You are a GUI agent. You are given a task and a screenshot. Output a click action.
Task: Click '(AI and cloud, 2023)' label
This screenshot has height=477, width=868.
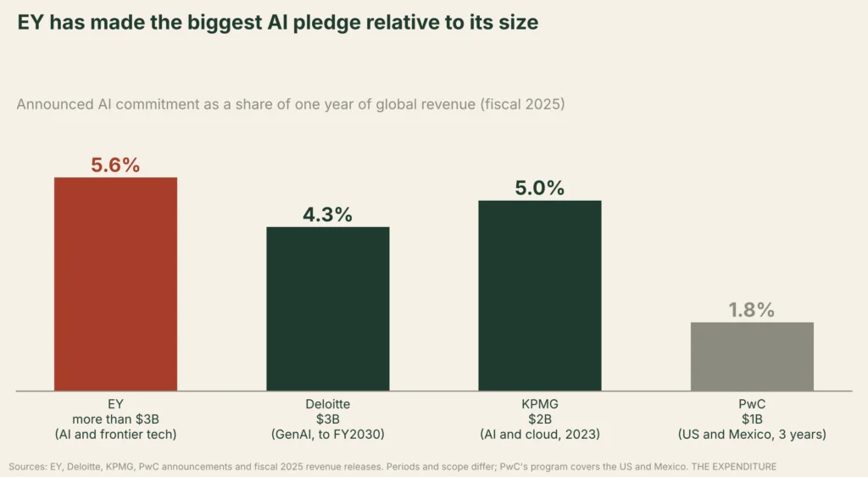click(x=540, y=435)
